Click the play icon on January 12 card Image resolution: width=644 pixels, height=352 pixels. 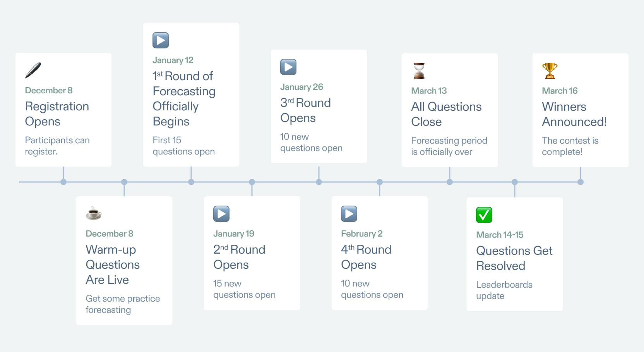[161, 40]
